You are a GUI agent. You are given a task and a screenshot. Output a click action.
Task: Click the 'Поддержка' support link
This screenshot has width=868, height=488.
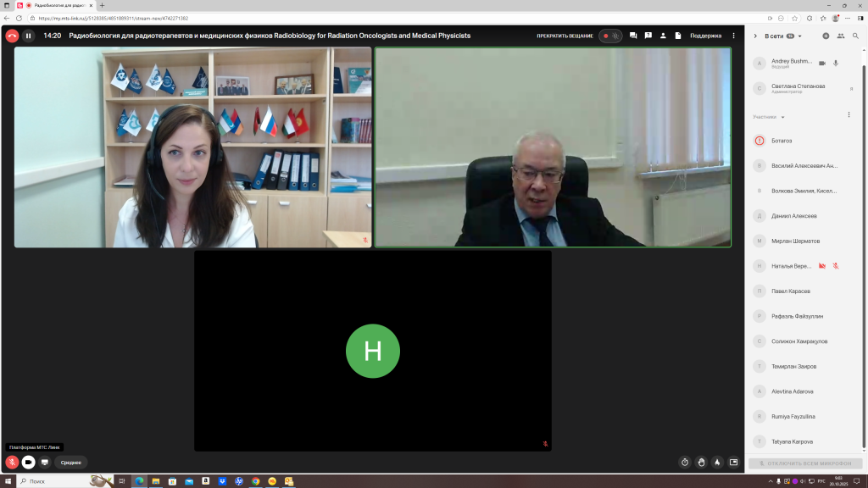tap(705, 36)
